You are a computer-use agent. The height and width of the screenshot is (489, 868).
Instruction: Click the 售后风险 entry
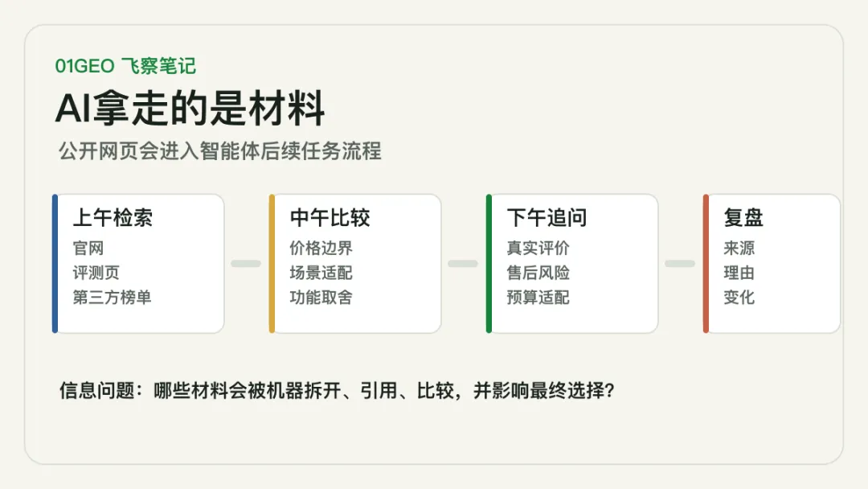[538, 273]
